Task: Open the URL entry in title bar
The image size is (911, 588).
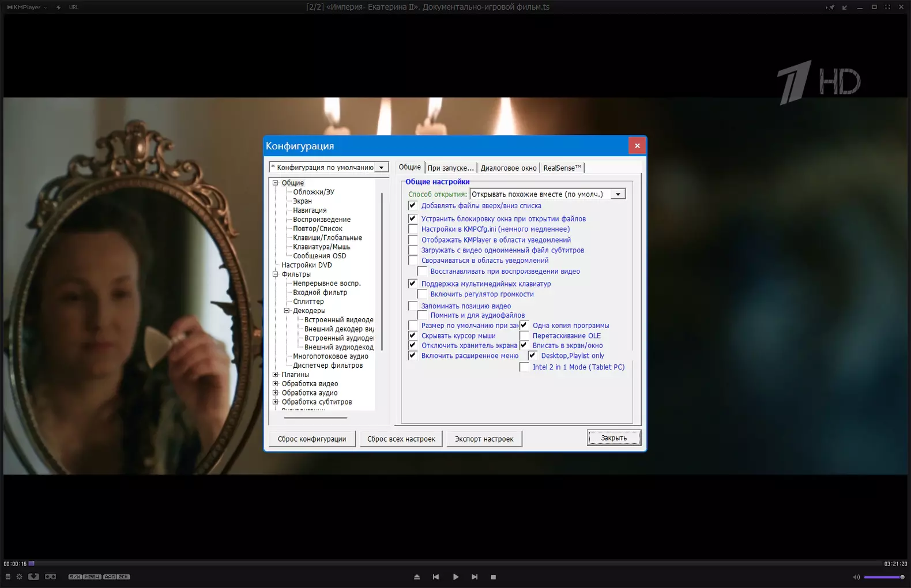Action: coord(74,7)
